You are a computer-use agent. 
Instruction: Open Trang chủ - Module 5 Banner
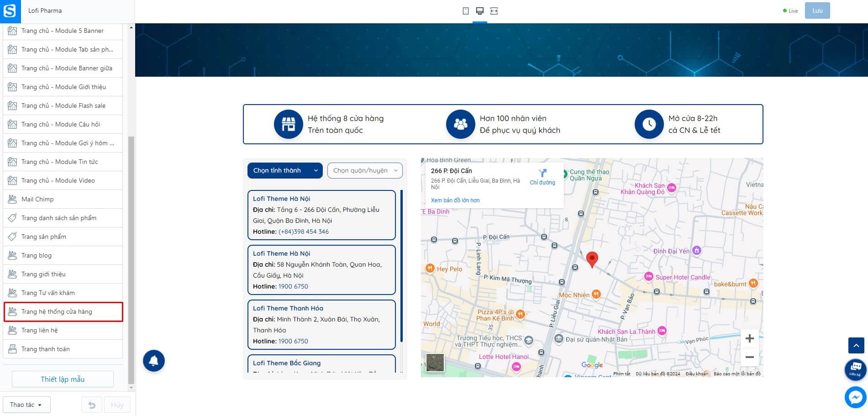click(x=63, y=31)
